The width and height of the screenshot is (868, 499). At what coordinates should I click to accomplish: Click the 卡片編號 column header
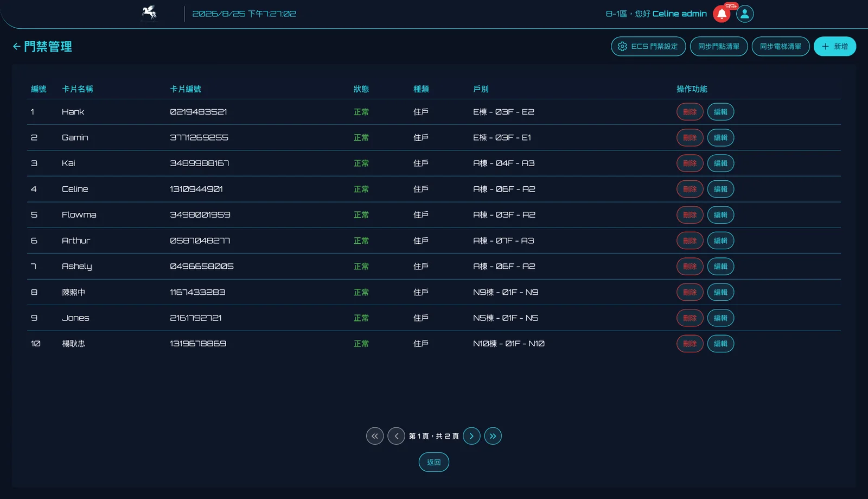tap(186, 89)
